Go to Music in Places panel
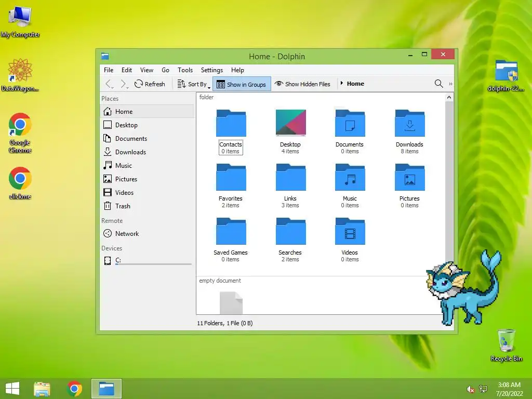Image resolution: width=532 pixels, height=399 pixels. (x=147, y=166)
